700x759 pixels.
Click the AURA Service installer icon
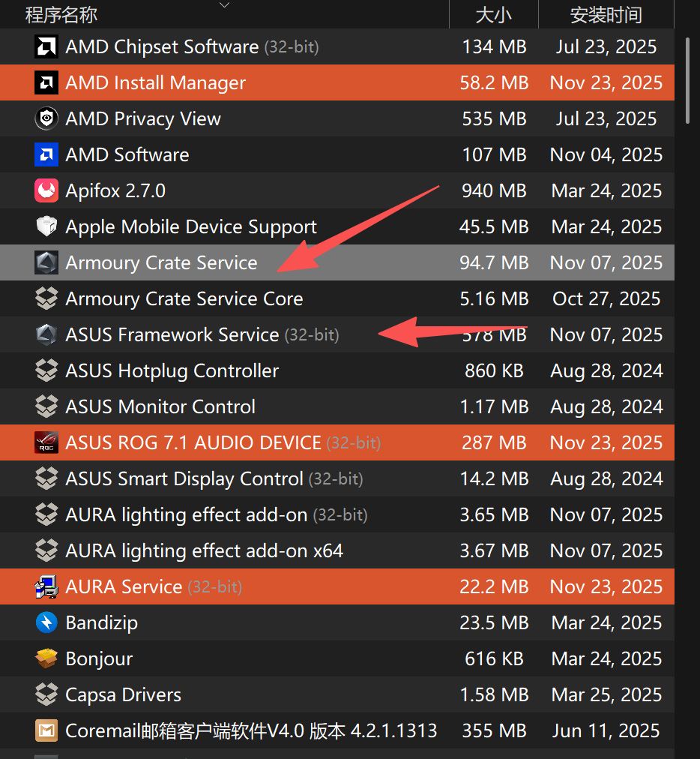(x=46, y=586)
